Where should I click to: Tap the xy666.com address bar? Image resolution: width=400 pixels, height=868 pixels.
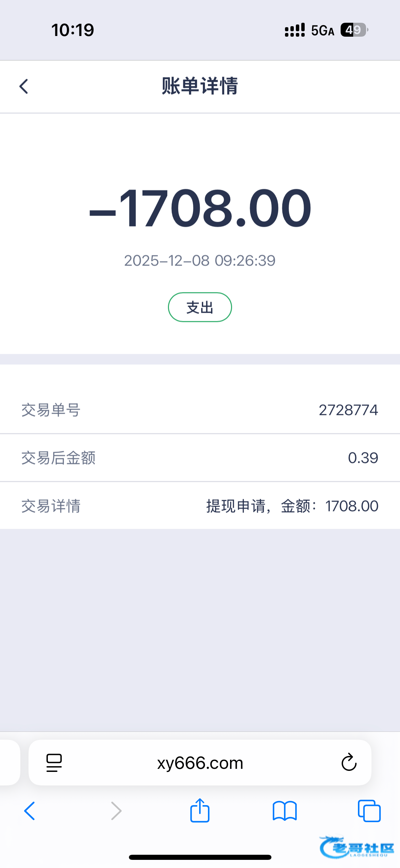point(200,763)
